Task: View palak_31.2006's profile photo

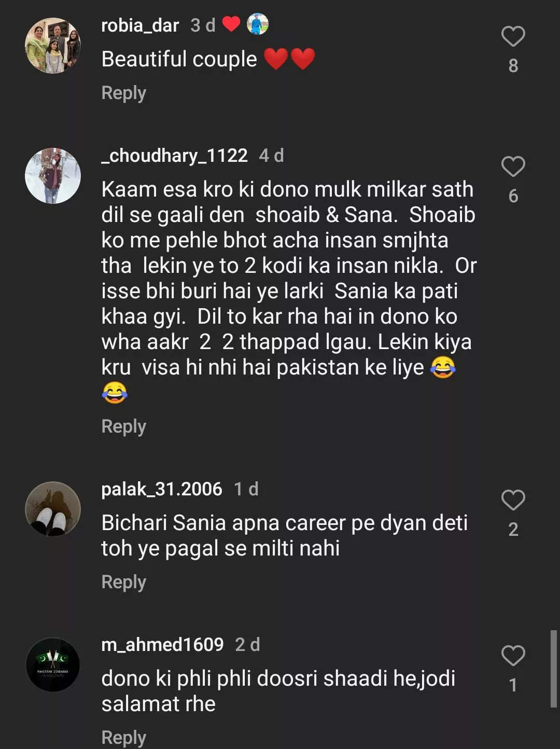Action: [x=53, y=509]
